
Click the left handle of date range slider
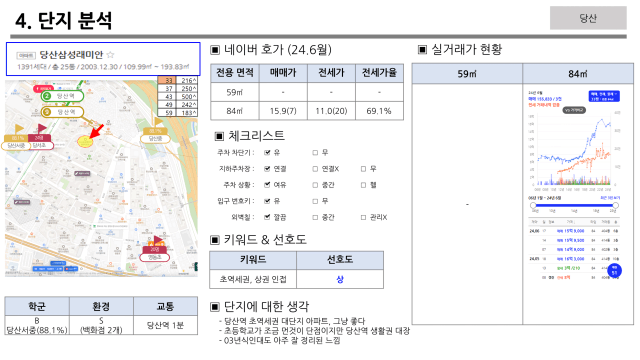tap(533, 205)
